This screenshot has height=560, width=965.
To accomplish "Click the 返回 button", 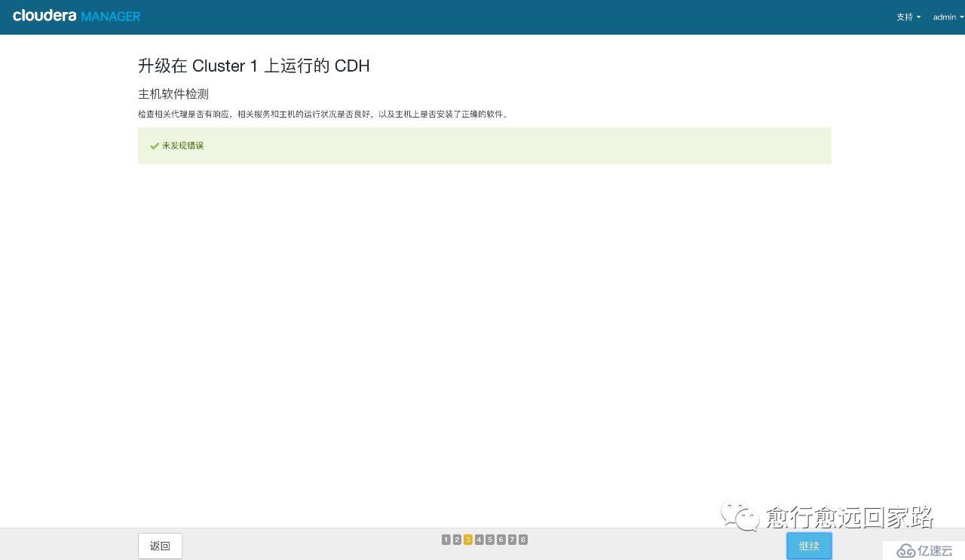I will [x=160, y=546].
